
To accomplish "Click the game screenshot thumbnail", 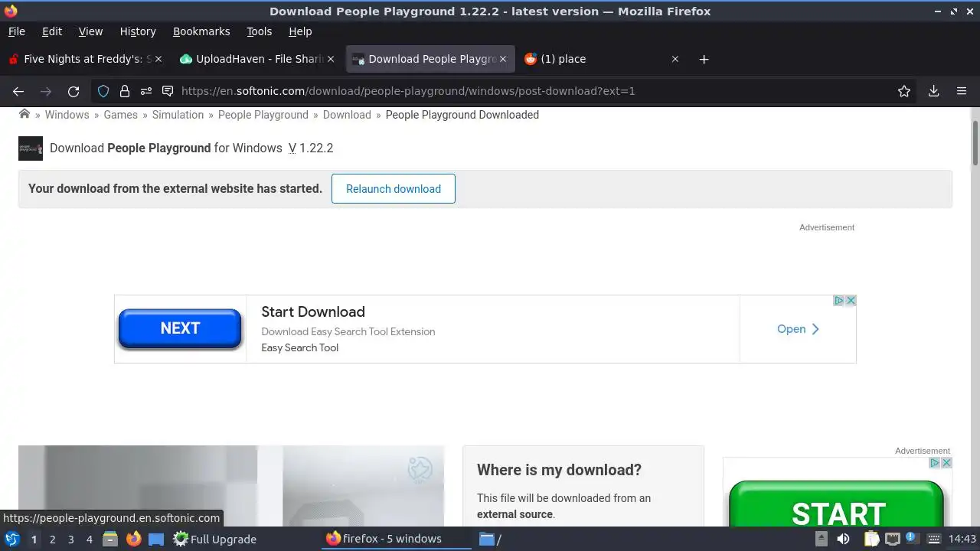I will coord(231,486).
